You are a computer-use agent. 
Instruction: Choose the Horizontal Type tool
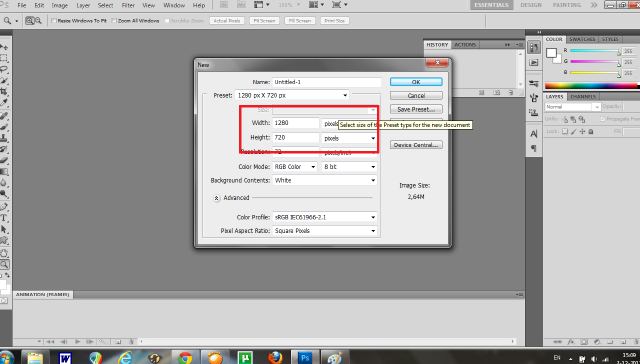click(4, 218)
